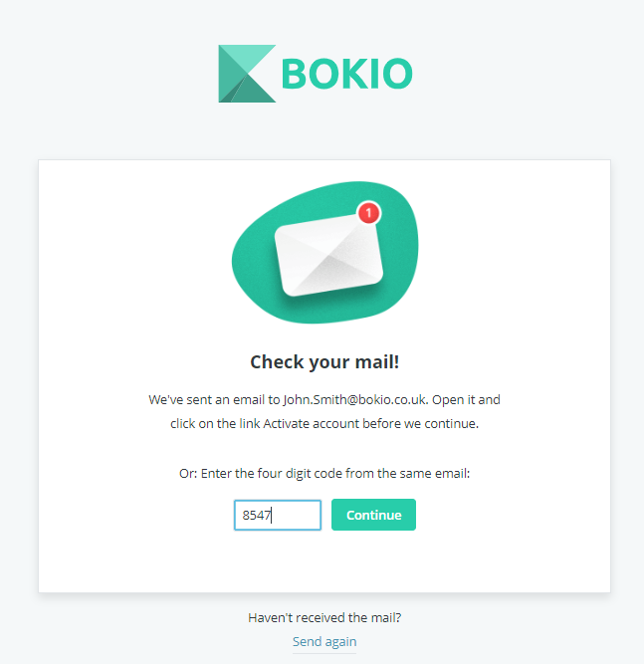Click the Send again link
The image size is (644, 664).
coord(324,641)
